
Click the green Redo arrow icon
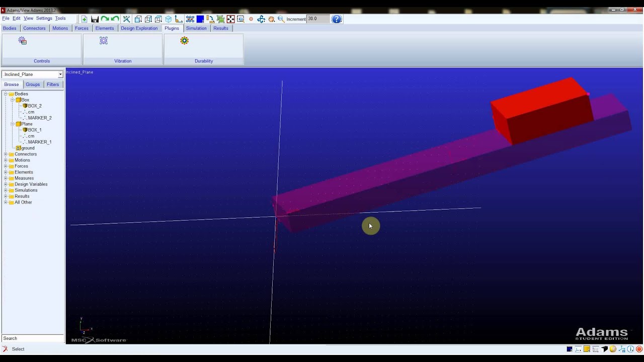(105, 19)
